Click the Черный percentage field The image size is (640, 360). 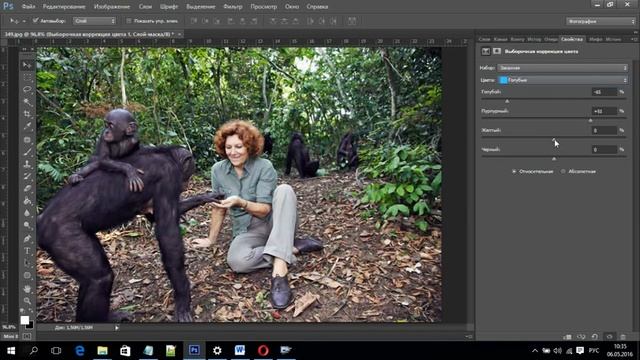pyautogui.click(x=604, y=149)
